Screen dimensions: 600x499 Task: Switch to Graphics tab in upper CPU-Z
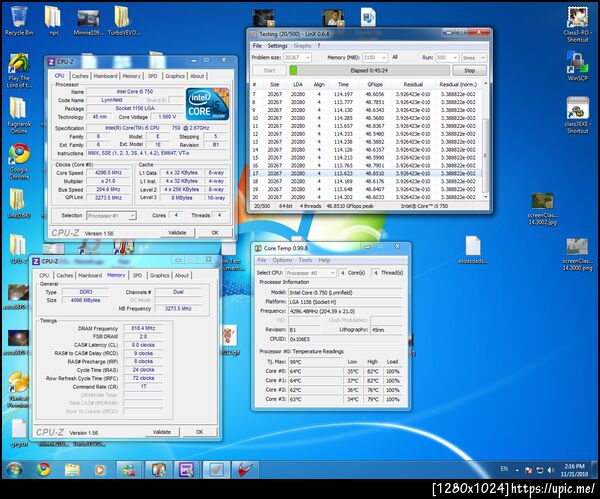point(175,76)
